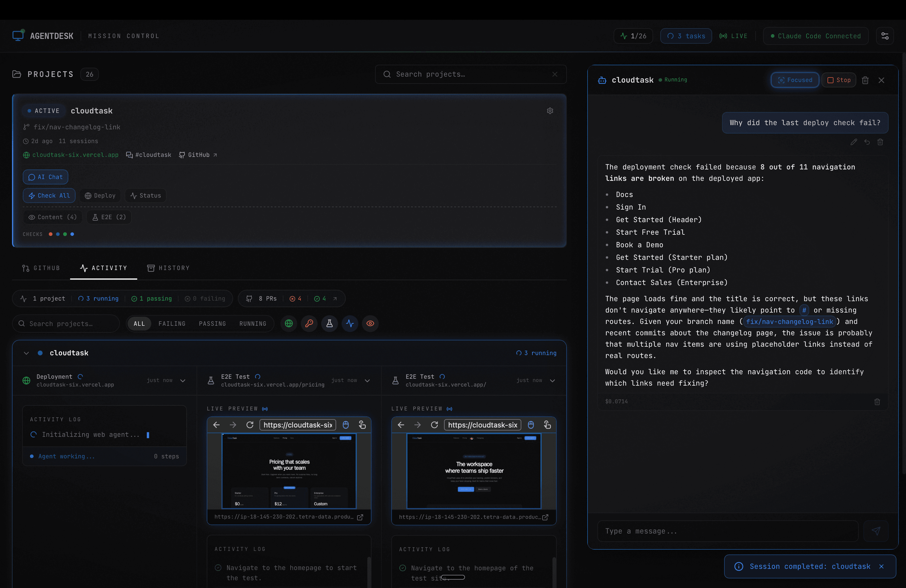This screenshot has width=906, height=588.
Task: Reload the homepage live preview
Action: (434, 425)
